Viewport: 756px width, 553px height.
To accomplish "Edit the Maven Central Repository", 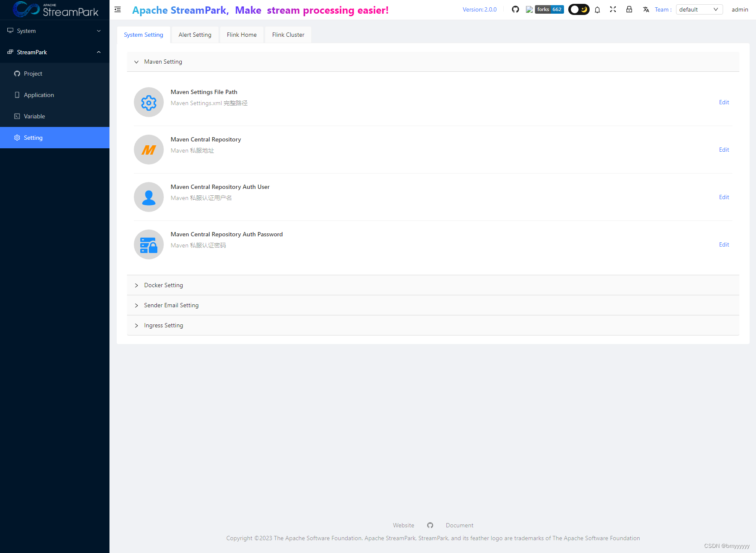I will [x=724, y=150].
